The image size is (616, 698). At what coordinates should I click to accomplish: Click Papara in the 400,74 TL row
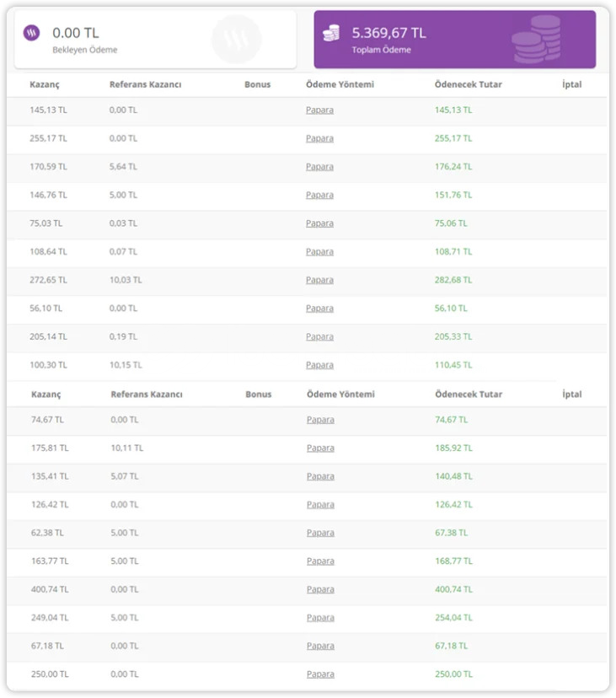(320, 589)
